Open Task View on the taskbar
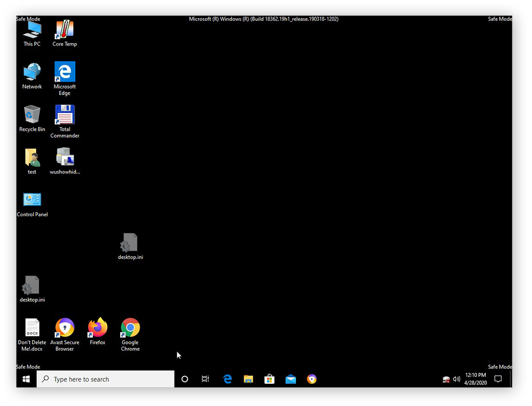Viewport: 532px width, 406px height. [x=205, y=379]
